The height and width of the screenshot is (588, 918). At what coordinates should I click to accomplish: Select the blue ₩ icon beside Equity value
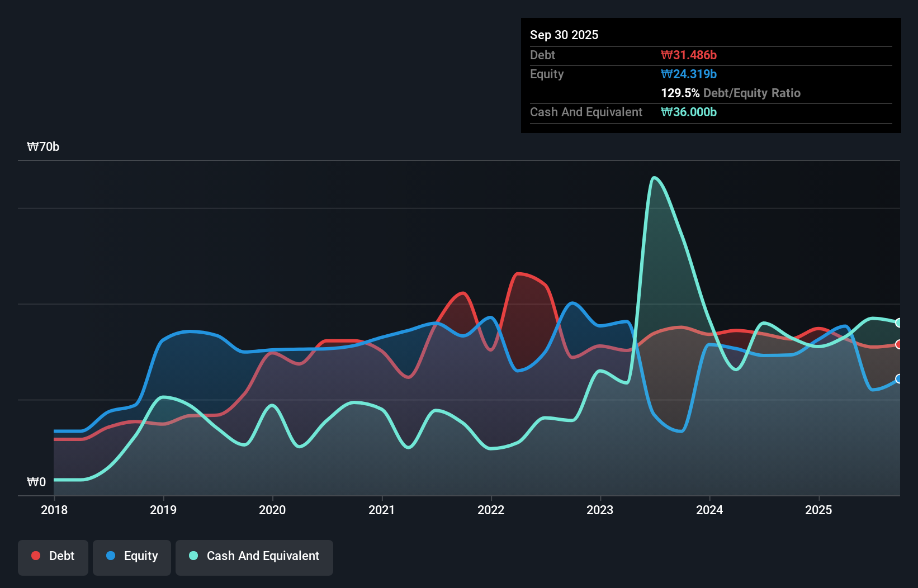[x=666, y=74]
